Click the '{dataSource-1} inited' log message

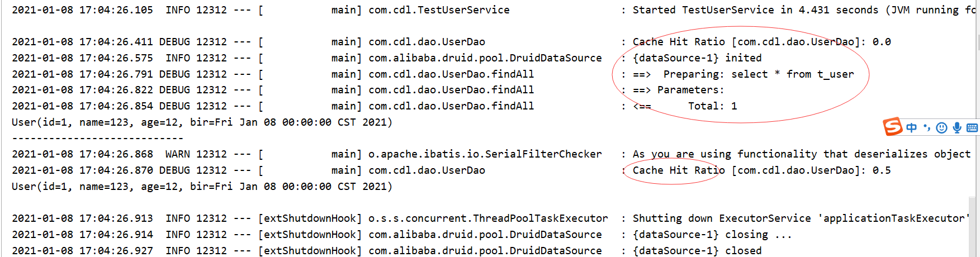click(697, 58)
